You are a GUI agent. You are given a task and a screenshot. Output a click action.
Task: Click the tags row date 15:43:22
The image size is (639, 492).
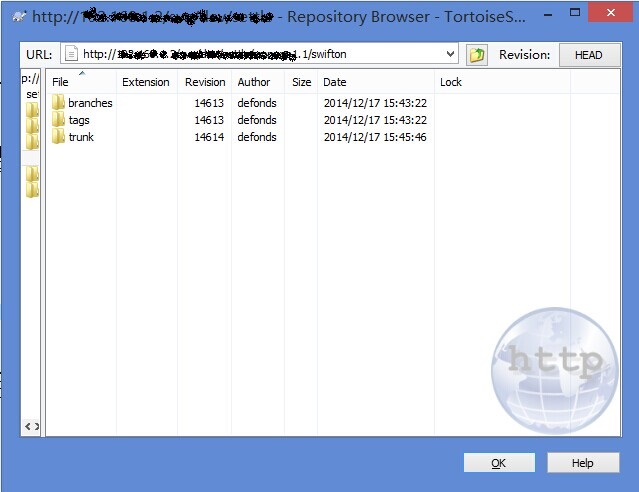375,120
